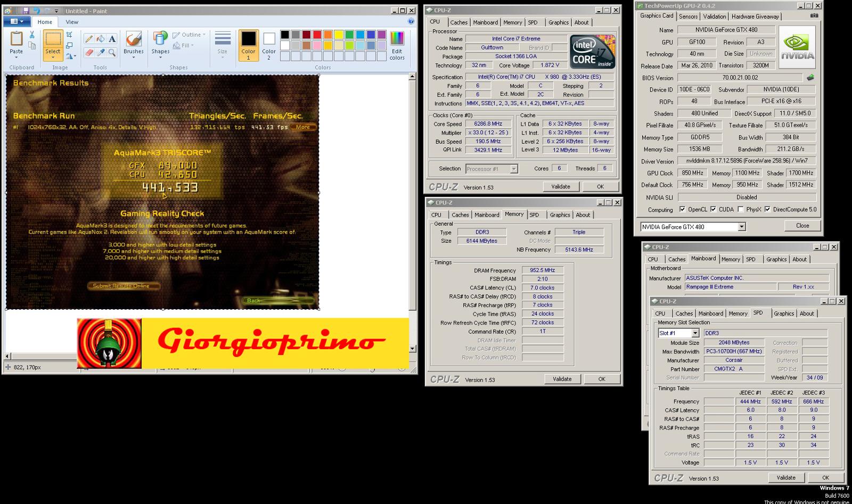Open the Rotate or flip dropdown
Viewport: 852px width, 504px height.
pos(70,56)
